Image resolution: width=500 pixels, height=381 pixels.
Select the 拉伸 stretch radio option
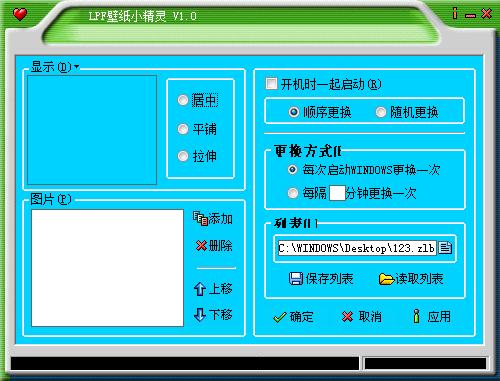tap(183, 156)
